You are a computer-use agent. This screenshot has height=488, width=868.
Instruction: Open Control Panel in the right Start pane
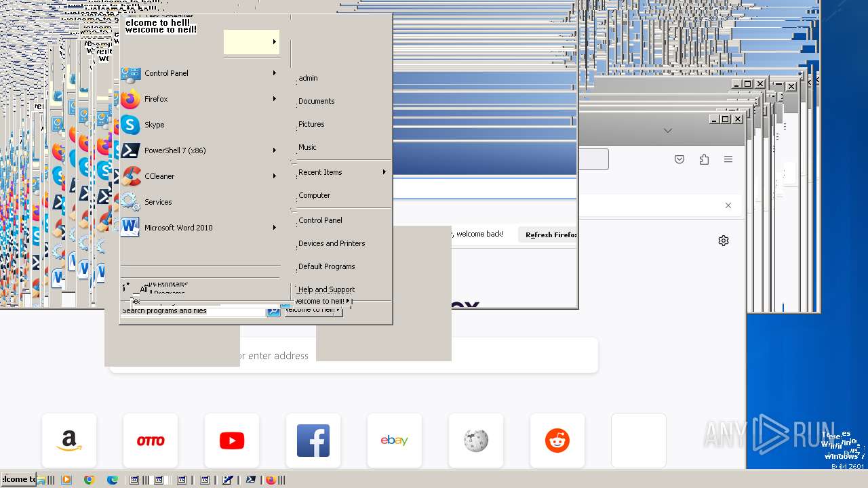click(x=320, y=220)
